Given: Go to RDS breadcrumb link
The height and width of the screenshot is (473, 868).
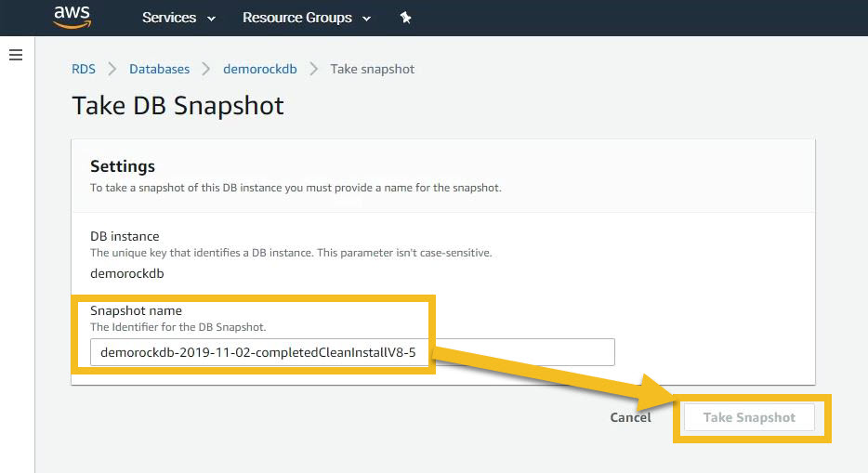Looking at the screenshot, I should (84, 69).
